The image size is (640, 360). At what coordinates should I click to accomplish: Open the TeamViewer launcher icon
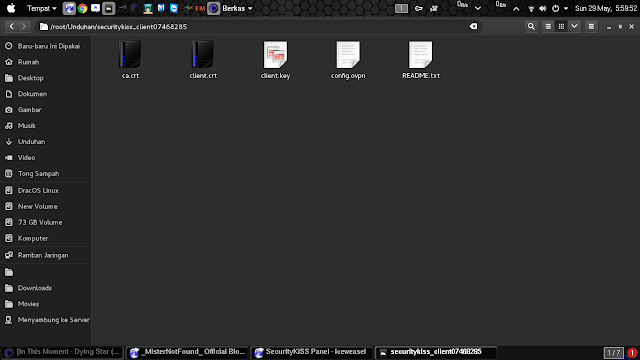click(174, 8)
